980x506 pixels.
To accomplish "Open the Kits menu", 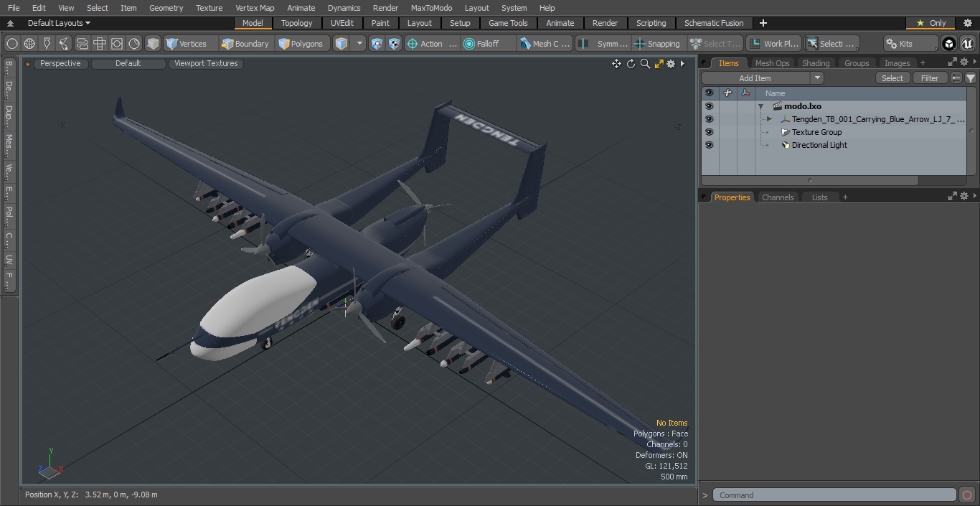I will (x=910, y=44).
